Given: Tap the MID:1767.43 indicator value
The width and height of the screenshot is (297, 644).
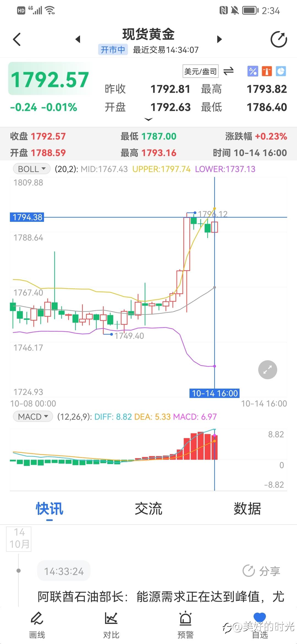Looking at the screenshot, I should (x=104, y=169).
